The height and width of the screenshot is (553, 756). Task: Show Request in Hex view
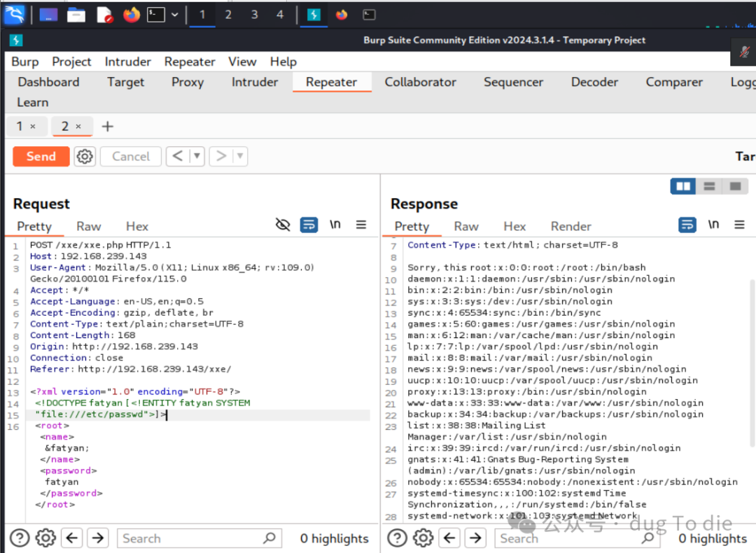[x=137, y=227]
